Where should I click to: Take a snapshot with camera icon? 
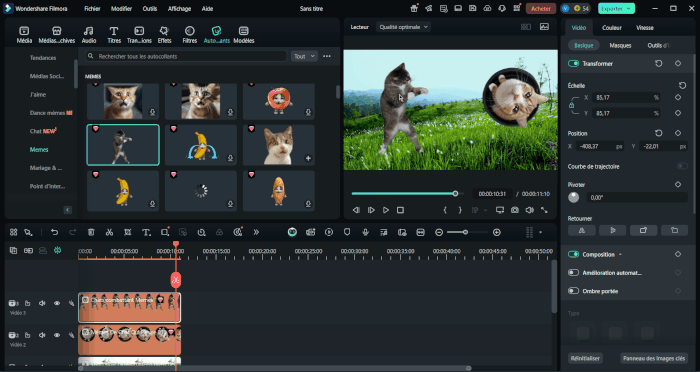pyautogui.click(x=515, y=210)
